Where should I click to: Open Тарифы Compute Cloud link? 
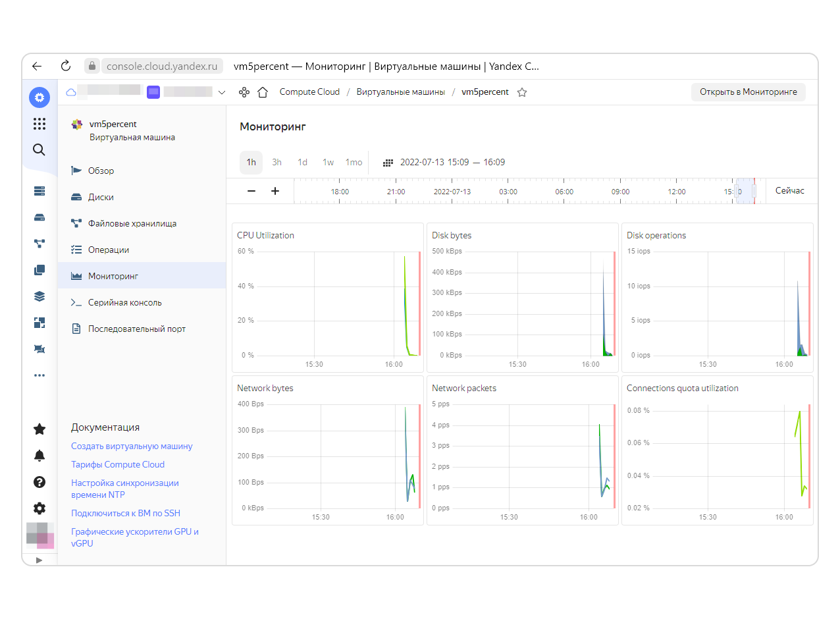point(118,464)
